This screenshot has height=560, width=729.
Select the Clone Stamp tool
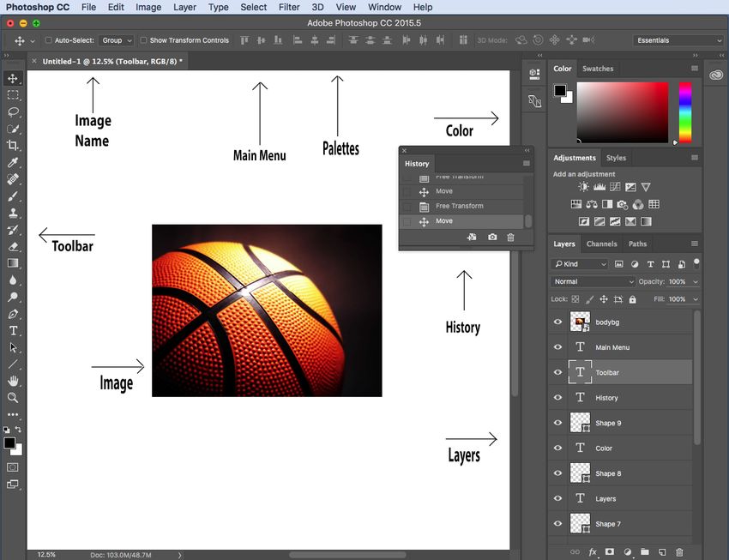13,213
